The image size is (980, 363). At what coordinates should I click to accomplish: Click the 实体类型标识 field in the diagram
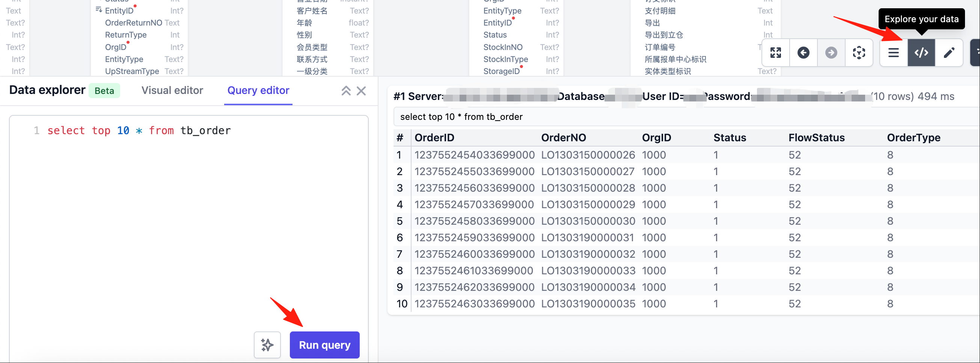tap(667, 71)
